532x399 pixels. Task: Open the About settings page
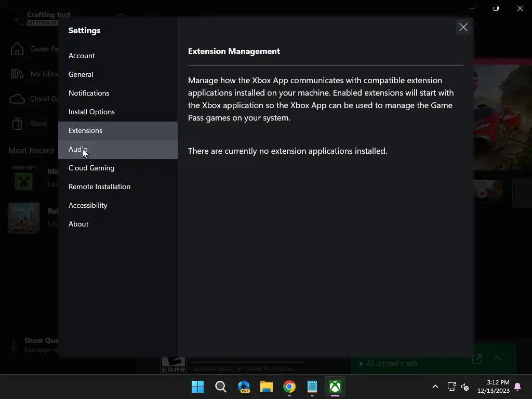[118, 224]
